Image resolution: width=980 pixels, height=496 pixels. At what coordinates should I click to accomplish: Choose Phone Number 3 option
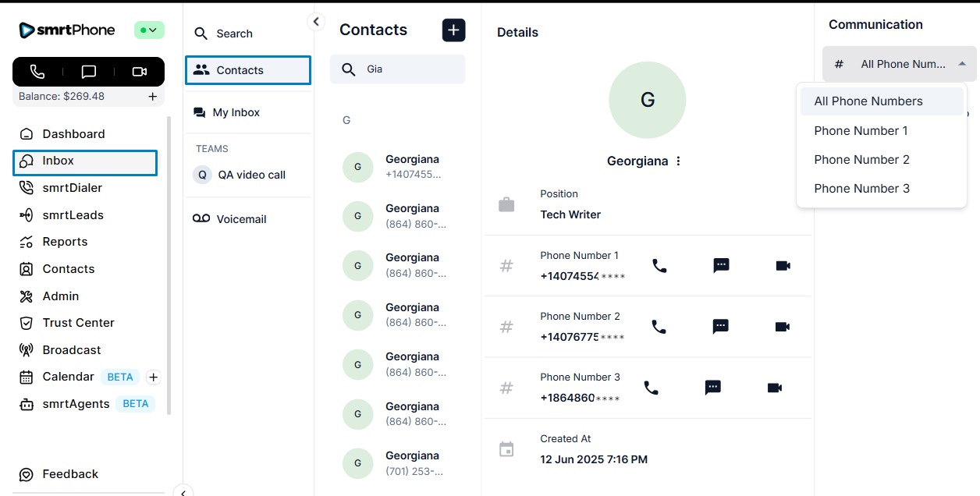[x=861, y=189]
